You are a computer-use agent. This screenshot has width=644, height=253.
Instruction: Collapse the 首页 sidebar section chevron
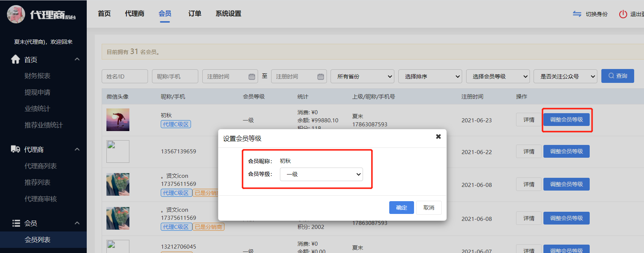pyautogui.click(x=77, y=59)
